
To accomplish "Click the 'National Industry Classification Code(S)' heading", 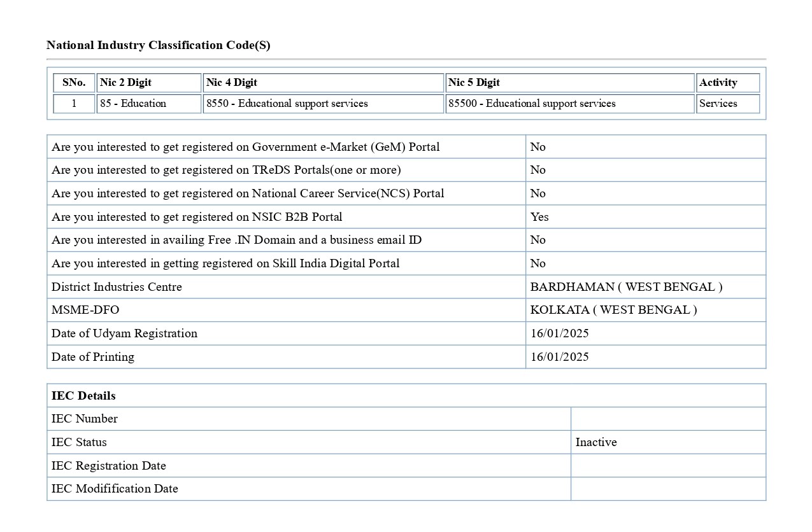I will click(158, 45).
